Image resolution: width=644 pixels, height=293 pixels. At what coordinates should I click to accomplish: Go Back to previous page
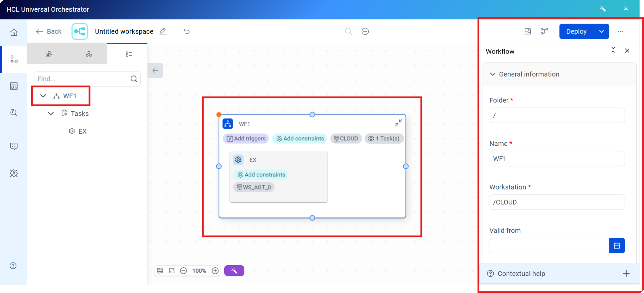[x=49, y=31]
